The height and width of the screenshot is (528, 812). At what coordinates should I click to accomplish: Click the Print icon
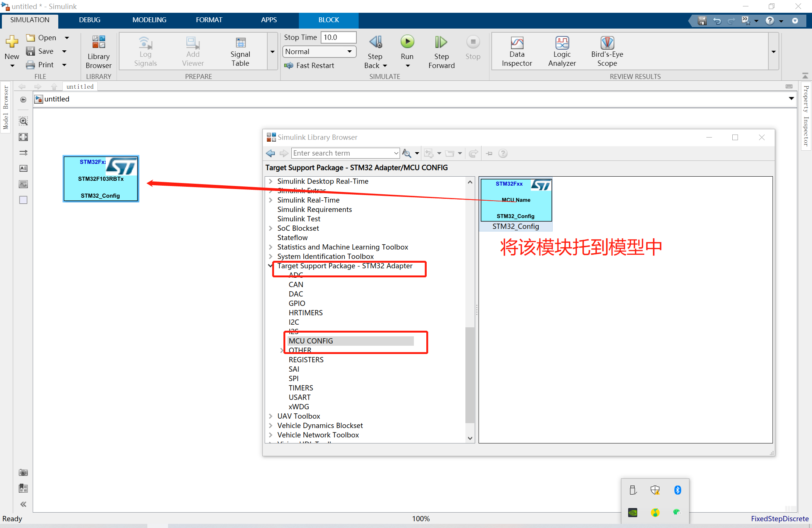[30, 65]
